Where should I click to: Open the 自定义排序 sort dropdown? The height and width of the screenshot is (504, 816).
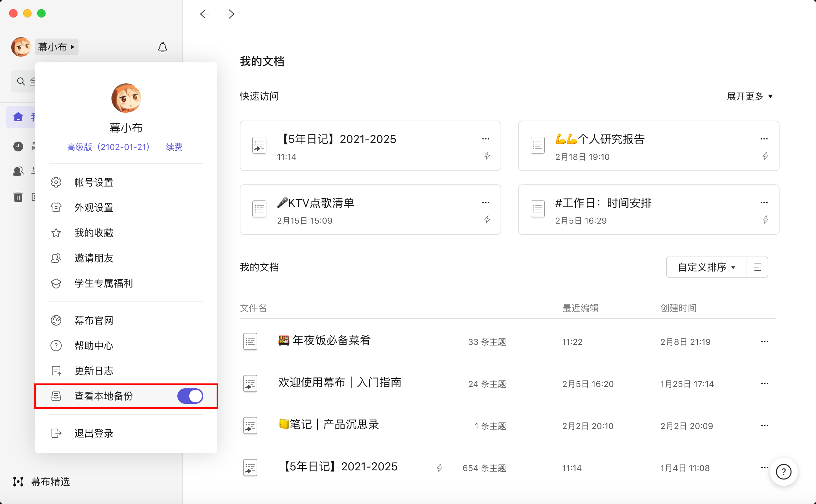[706, 267]
